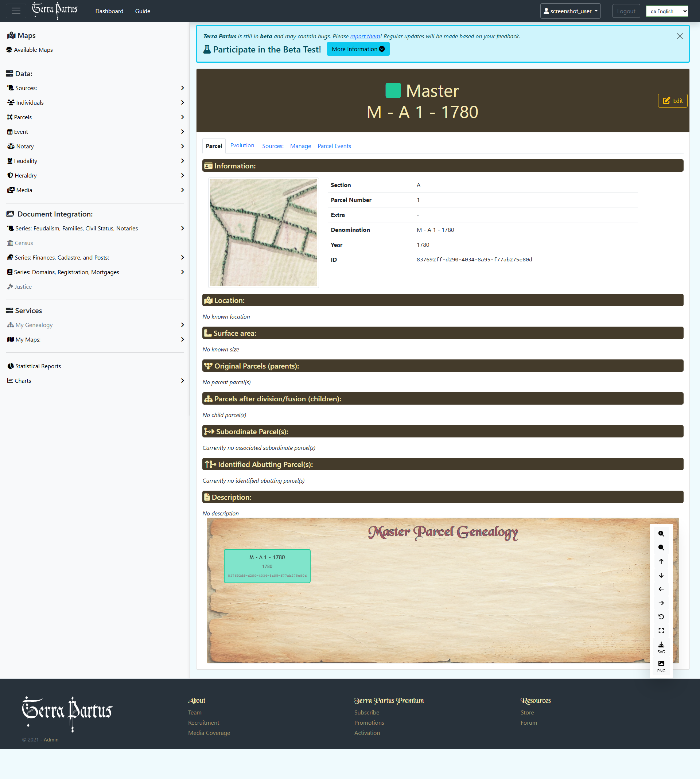The image size is (700, 779).
Task: Reset the genealogy chart view
Action: (x=661, y=617)
